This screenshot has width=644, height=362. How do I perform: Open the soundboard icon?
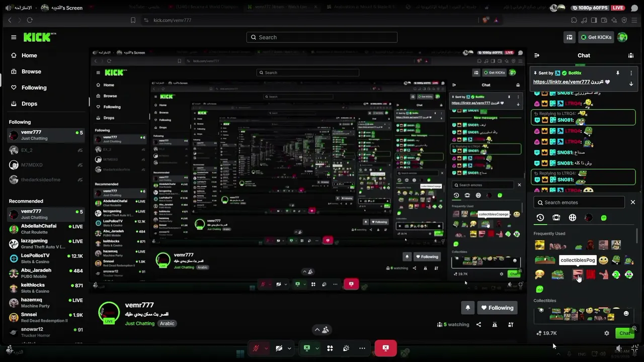[346, 348]
